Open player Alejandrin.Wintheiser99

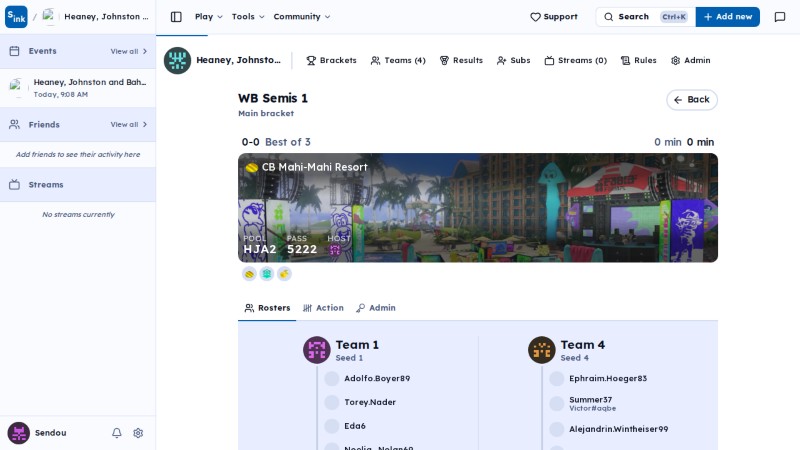[x=619, y=430]
